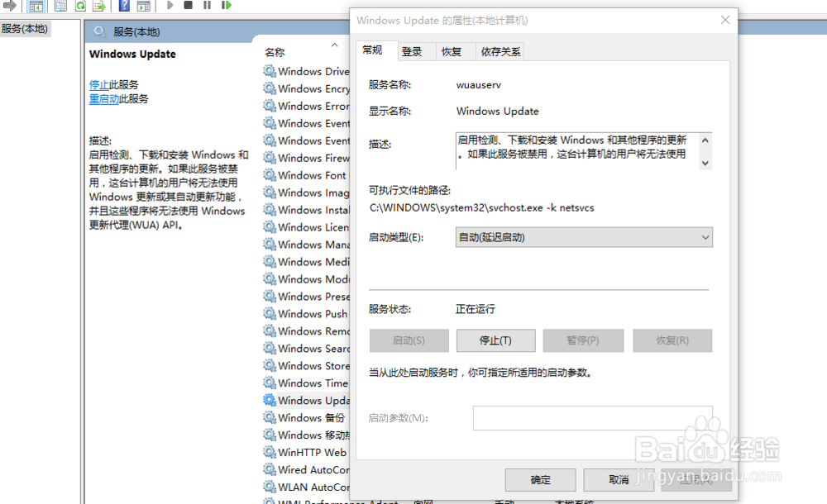The width and height of the screenshot is (827, 504).
Task: Select the Windows Installer service gear icon
Action: coord(270,210)
